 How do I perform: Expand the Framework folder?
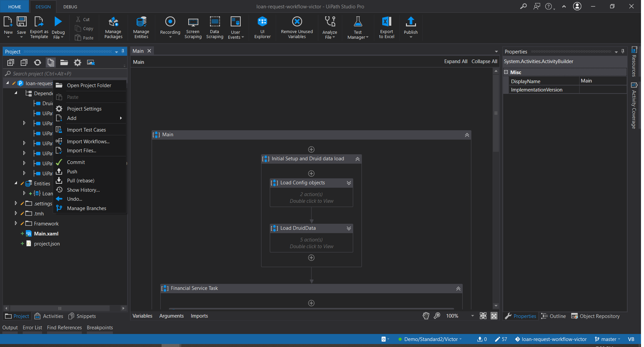[16, 223]
